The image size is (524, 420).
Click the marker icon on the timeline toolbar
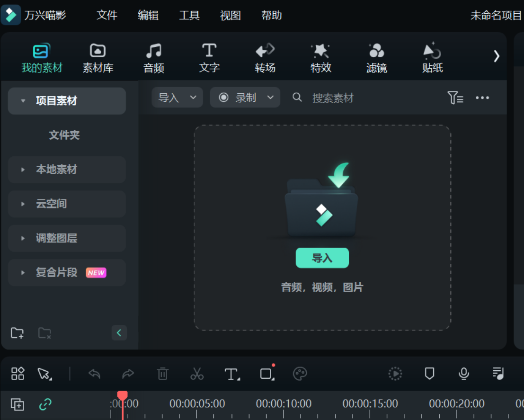pos(429,374)
